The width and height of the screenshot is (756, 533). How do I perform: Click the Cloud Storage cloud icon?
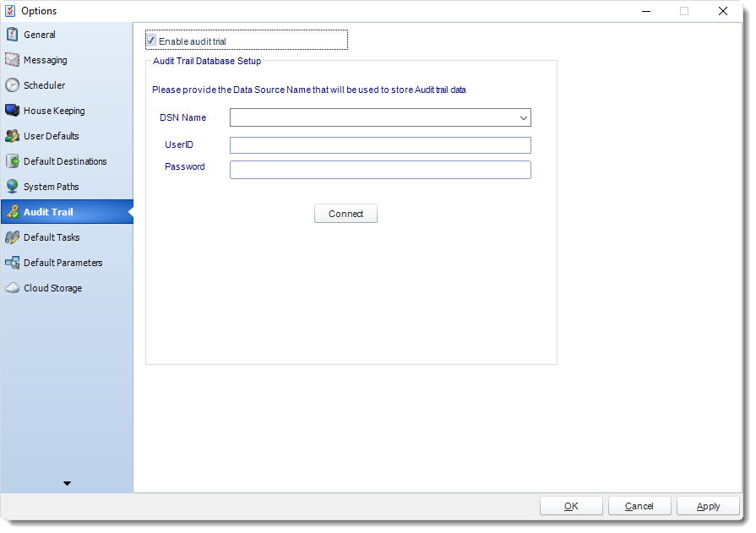click(x=12, y=288)
